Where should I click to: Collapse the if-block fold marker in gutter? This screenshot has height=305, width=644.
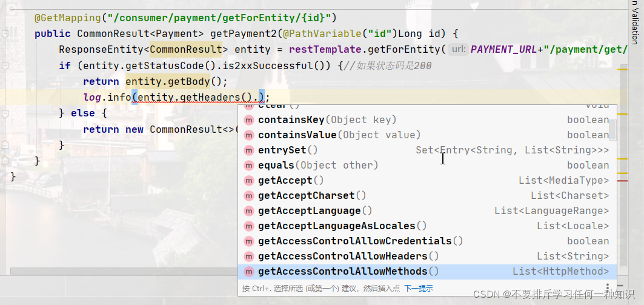pyautogui.click(x=5, y=65)
